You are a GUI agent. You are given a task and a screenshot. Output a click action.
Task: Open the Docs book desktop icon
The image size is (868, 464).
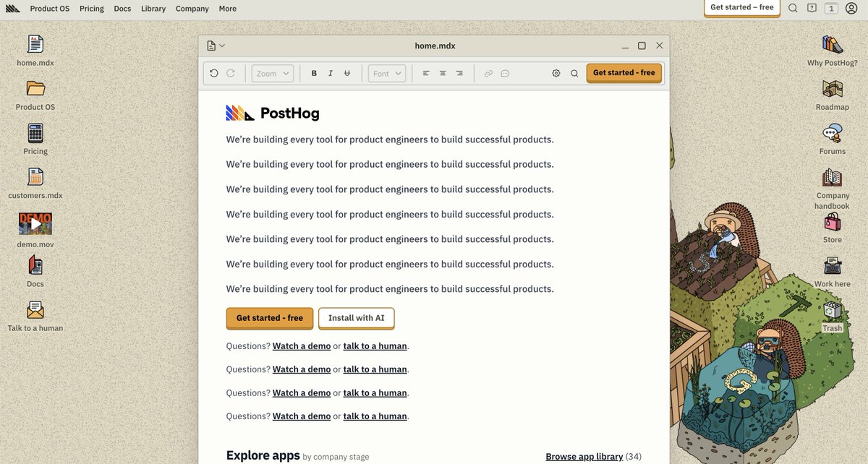[x=35, y=265]
